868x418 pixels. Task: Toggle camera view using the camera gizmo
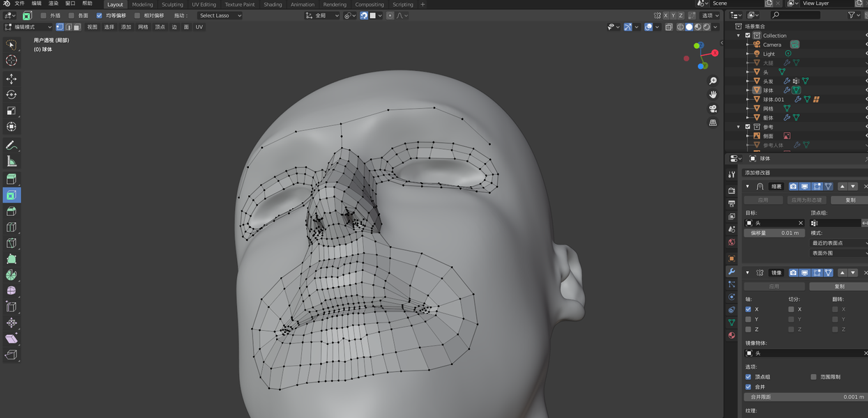pyautogui.click(x=713, y=109)
